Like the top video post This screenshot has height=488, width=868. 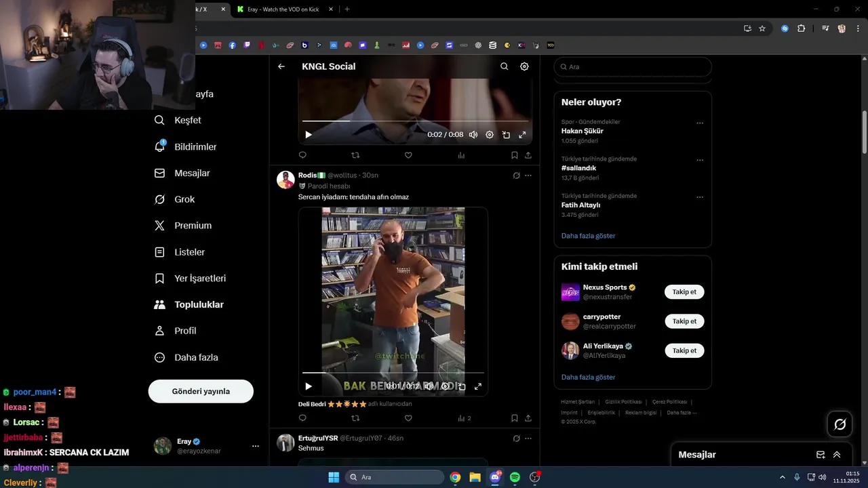408,155
